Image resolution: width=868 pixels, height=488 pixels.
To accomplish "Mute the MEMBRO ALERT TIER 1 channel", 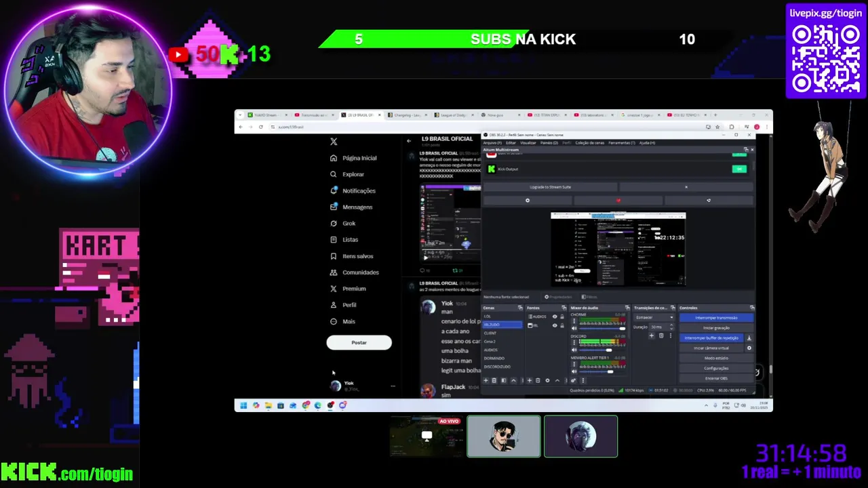I will pos(574,371).
